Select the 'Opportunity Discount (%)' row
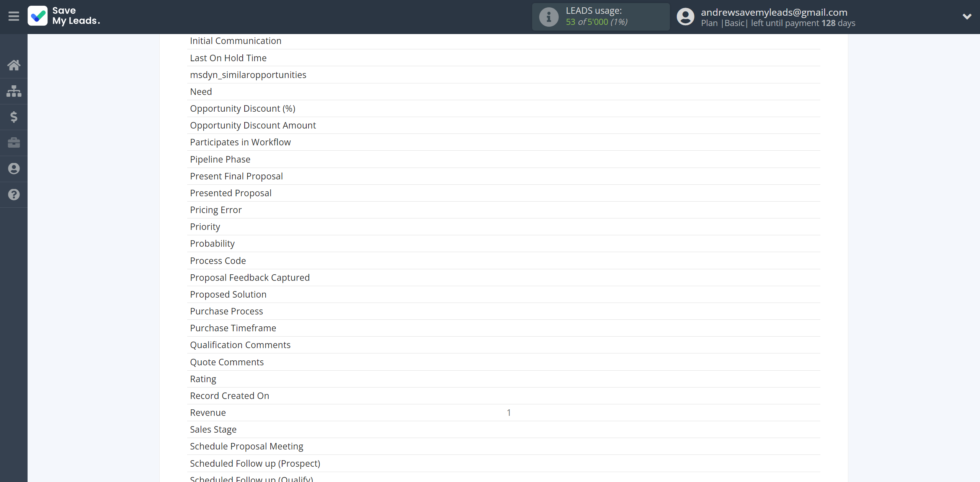Screen dimensions: 980x482 tap(503, 108)
